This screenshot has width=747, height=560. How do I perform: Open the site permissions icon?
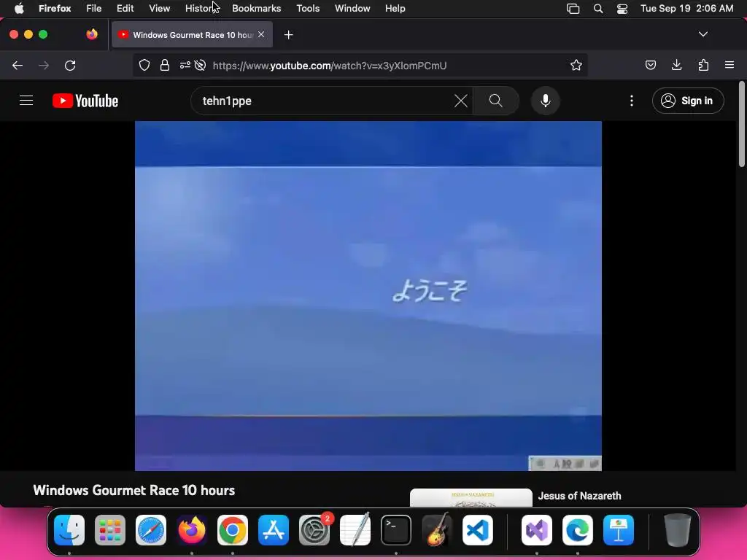click(x=185, y=65)
